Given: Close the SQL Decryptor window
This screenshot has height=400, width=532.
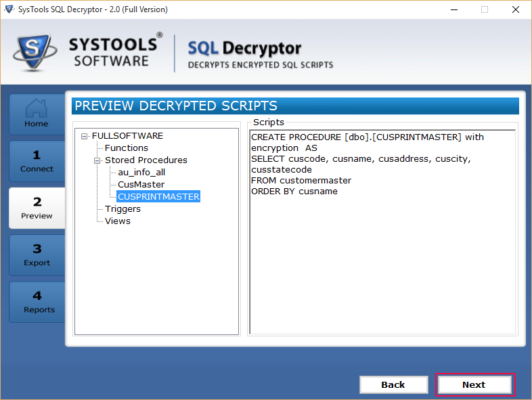Looking at the screenshot, I should coord(515,9).
